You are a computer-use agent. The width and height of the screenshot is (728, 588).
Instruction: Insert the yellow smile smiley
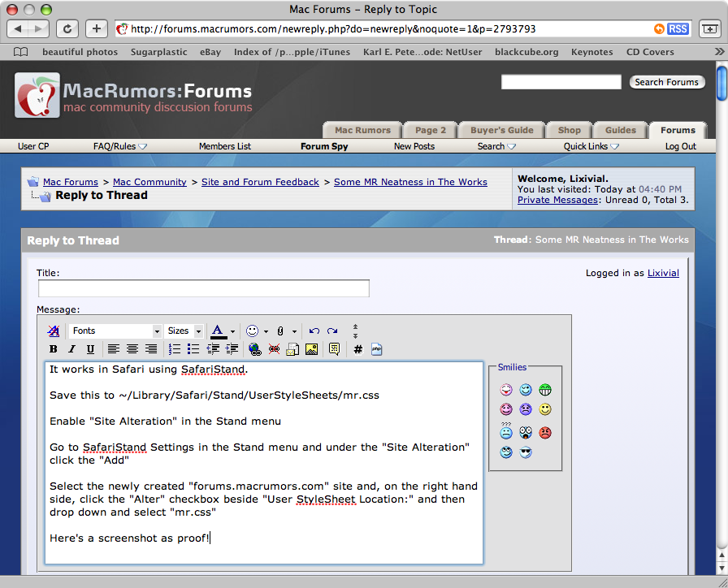(x=545, y=409)
